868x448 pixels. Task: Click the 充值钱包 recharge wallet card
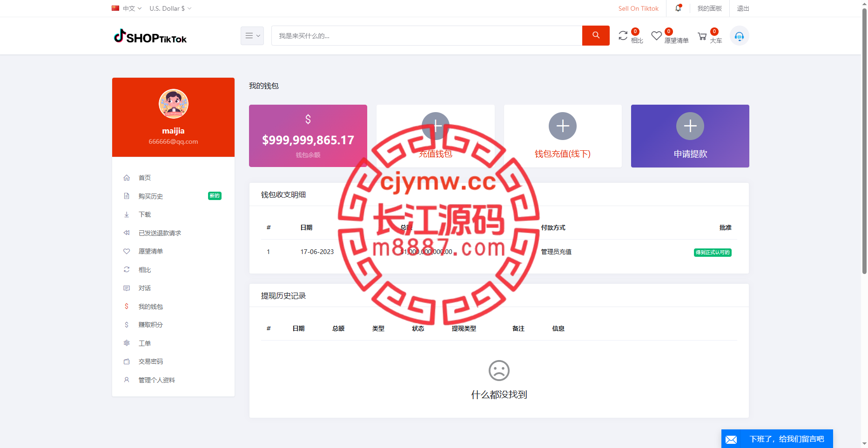(x=436, y=136)
